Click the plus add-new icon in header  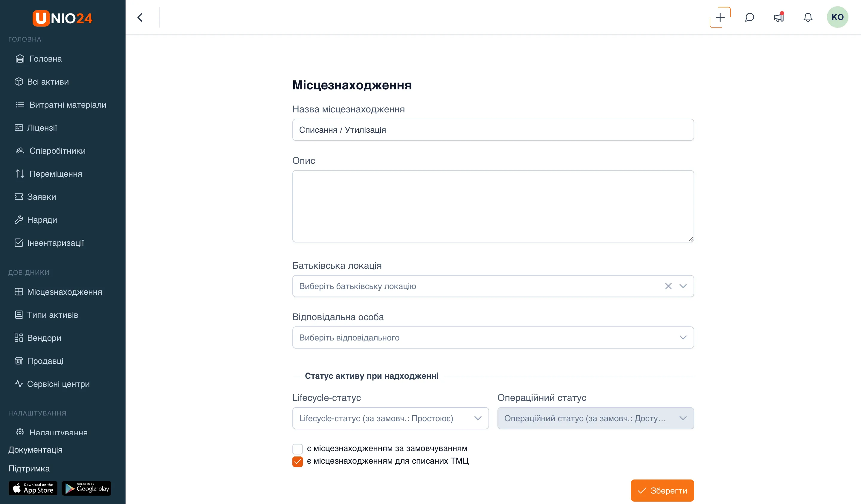(x=720, y=17)
